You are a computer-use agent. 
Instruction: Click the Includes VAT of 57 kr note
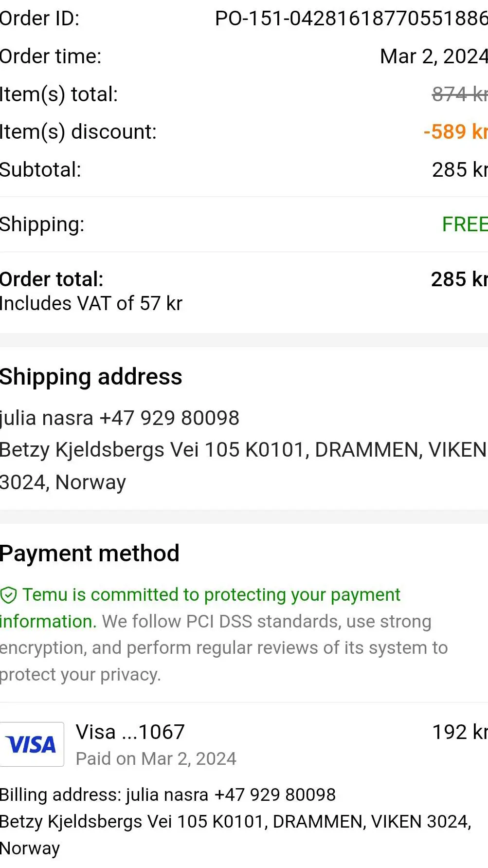91,304
